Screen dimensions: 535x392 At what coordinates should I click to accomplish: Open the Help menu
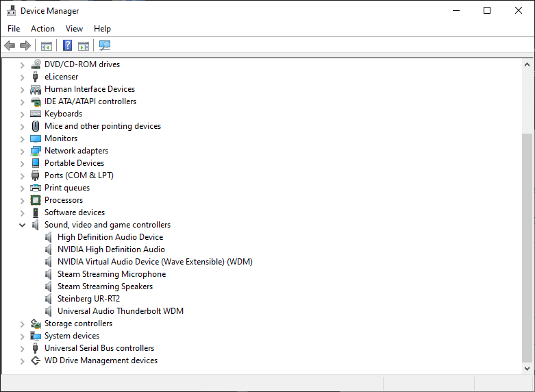(102, 29)
